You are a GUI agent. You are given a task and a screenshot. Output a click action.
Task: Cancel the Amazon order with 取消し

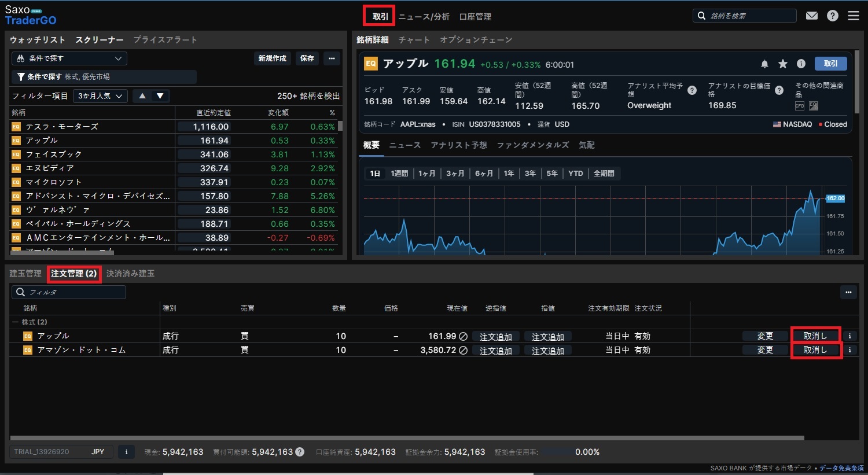pos(815,350)
